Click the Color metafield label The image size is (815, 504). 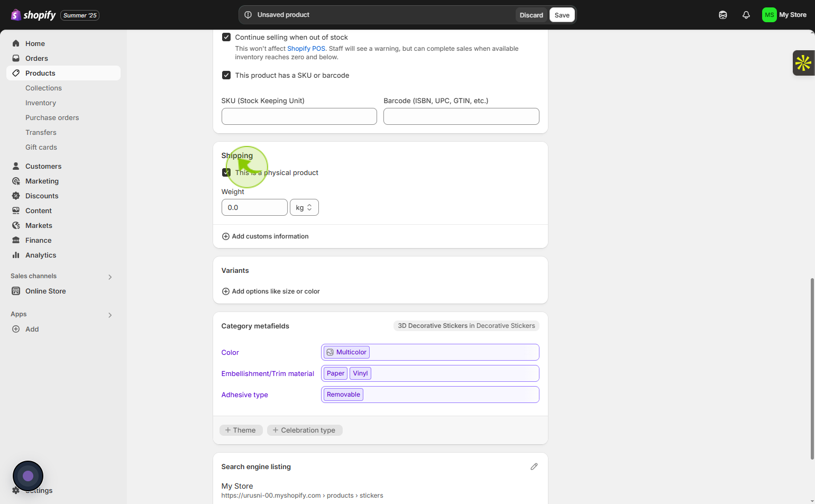[230, 352]
